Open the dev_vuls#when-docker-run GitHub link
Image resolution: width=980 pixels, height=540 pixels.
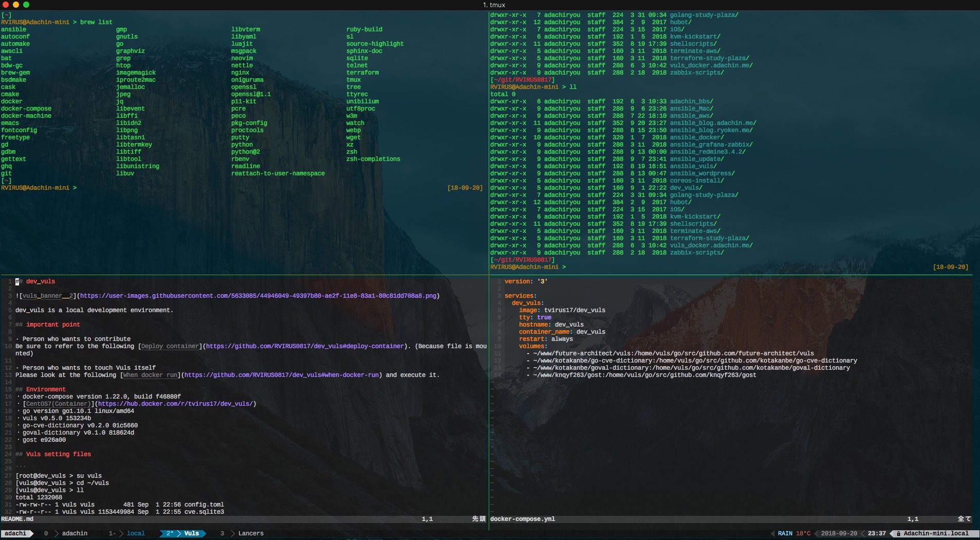coord(282,375)
